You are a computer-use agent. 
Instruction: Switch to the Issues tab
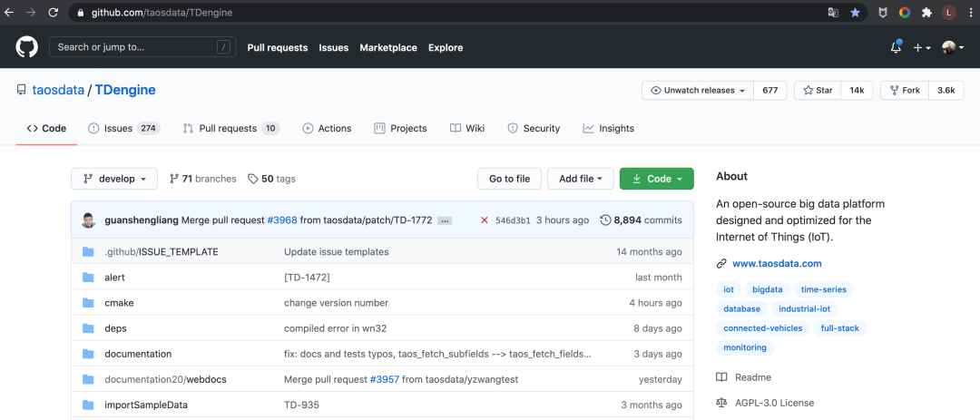(124, 128)
